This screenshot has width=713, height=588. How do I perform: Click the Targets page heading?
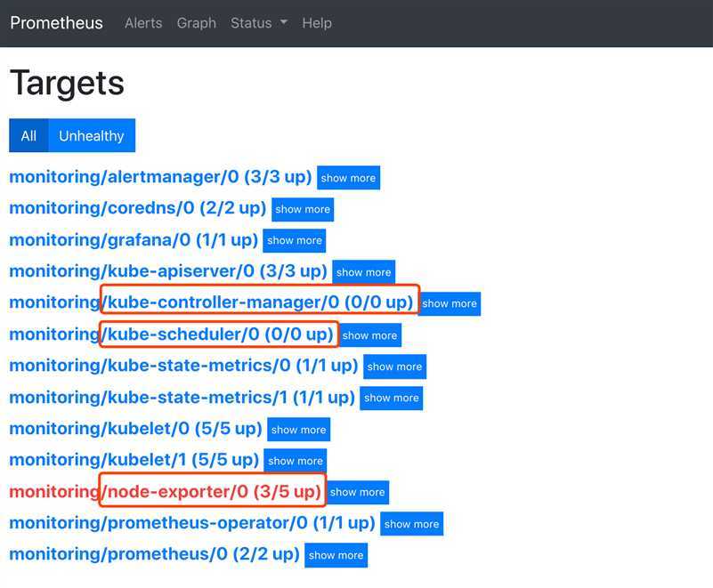click(67, 83)
